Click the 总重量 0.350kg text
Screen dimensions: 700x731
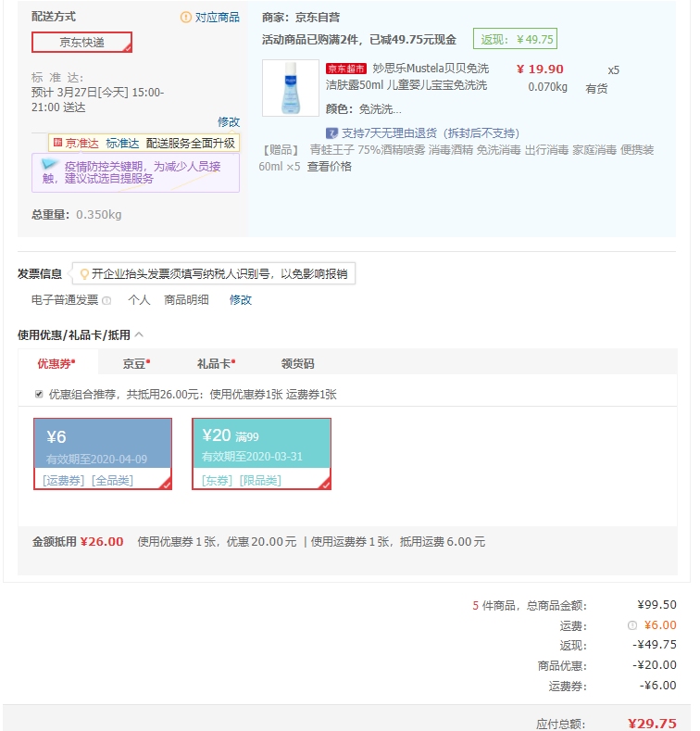click(x=77, y=214)
